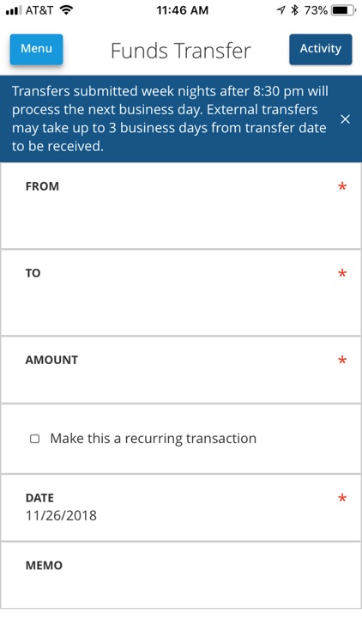Open the TO account selector
The image size is (362, 644).
pyautogui.click(x=181, y=293)
